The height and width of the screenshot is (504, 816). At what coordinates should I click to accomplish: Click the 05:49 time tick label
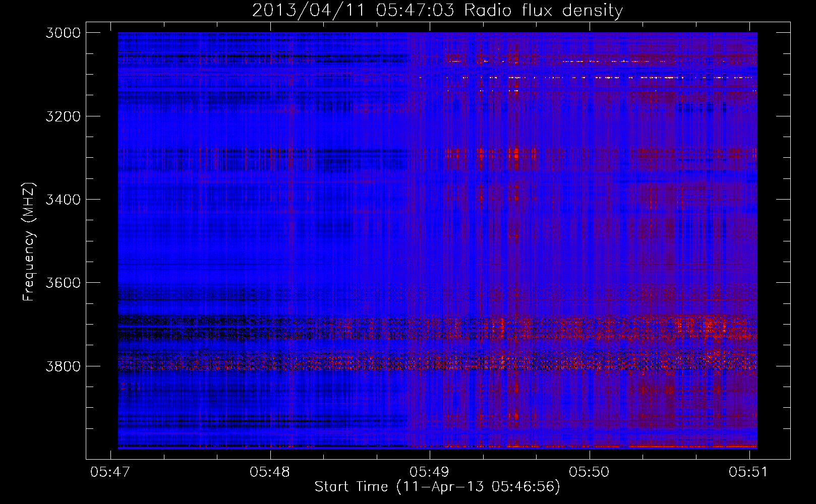pyautogui.click(x=430, y=472)
